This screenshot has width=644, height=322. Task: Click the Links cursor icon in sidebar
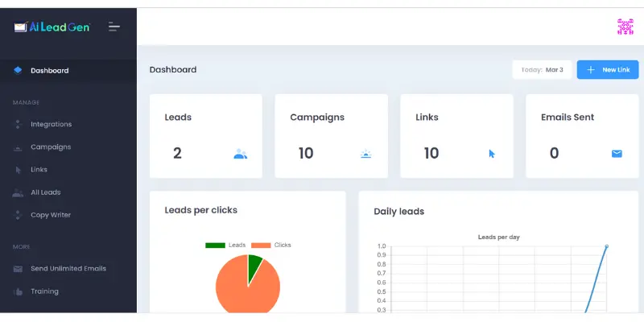click(18, 170)
